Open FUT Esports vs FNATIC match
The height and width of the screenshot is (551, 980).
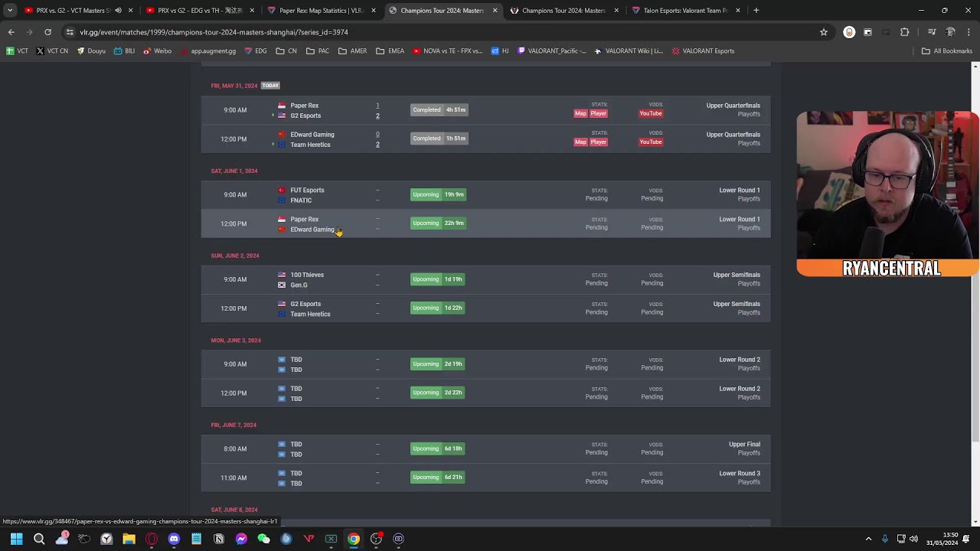point(485,195)
